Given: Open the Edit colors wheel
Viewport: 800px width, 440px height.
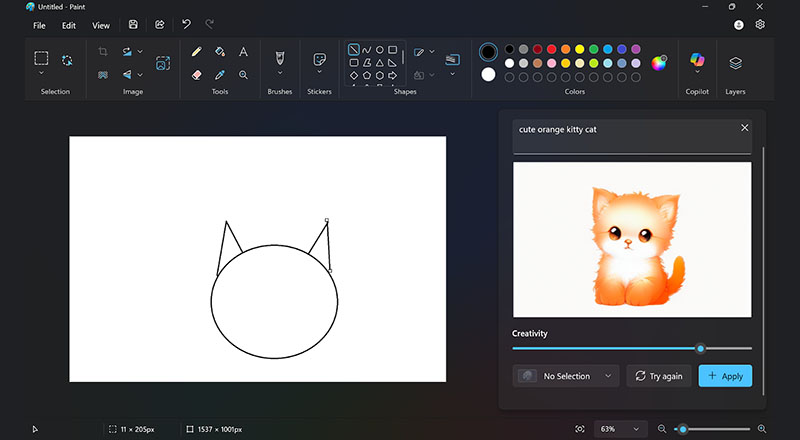Looking at the screenshot, I should (x=658, y=63).
